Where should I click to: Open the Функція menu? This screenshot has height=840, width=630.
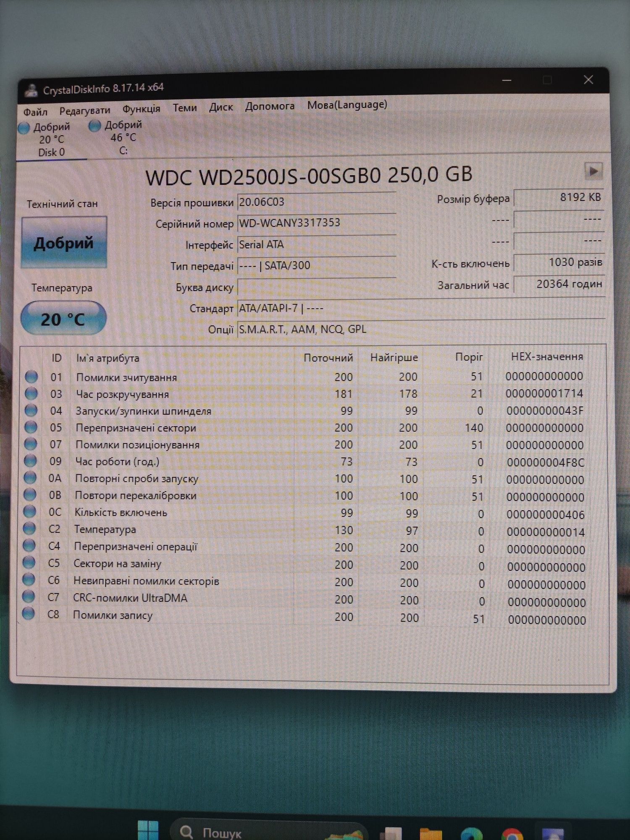tap(142, 109)
